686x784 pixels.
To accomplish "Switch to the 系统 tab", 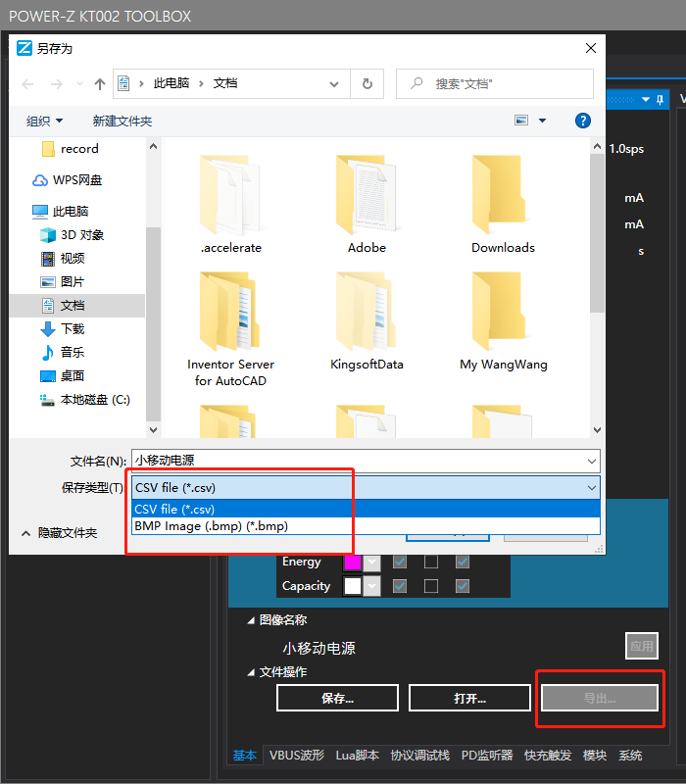I will click(630, 755).
